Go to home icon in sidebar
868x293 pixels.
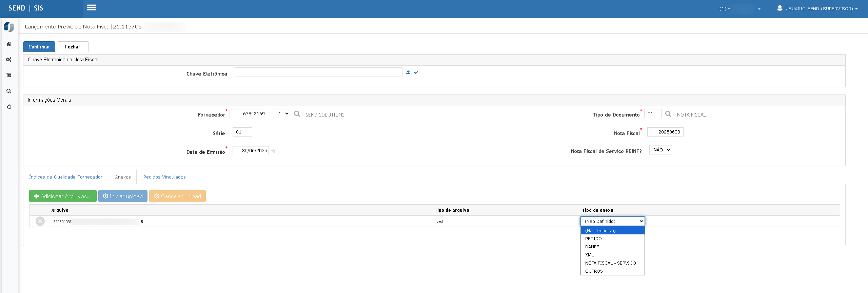[x=9, y=44]
